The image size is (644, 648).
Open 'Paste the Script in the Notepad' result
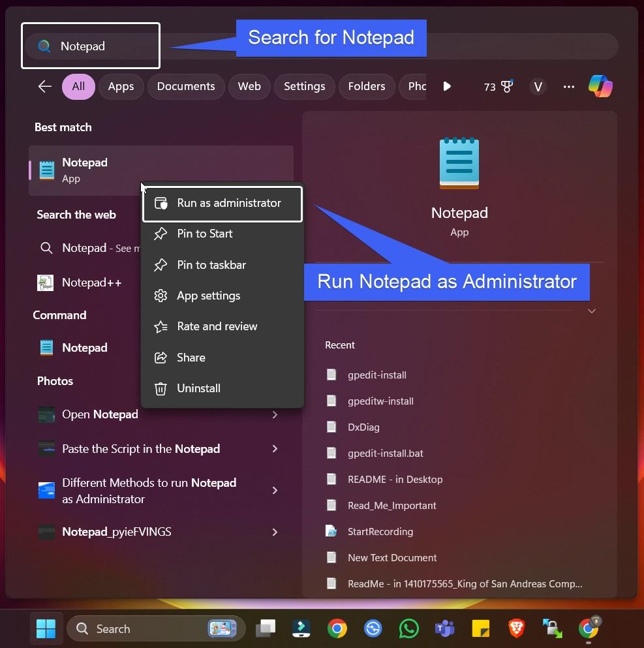(141, 449)
